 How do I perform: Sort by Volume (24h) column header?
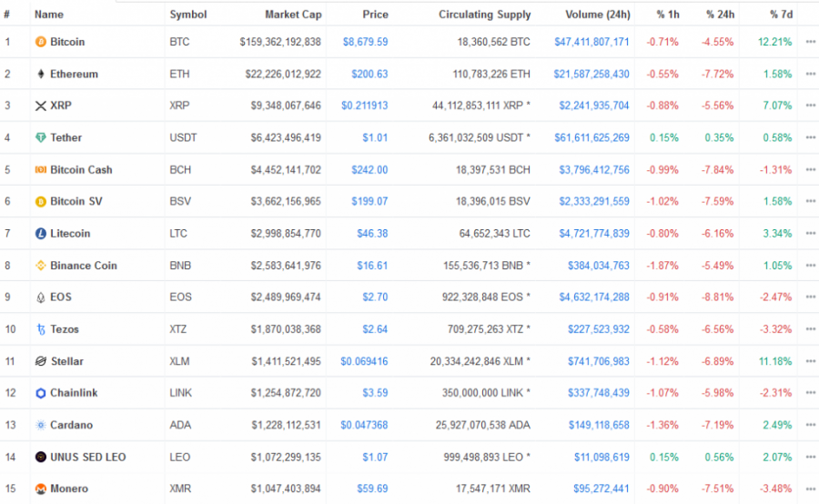pyautogui.click(x=598, y=15)
